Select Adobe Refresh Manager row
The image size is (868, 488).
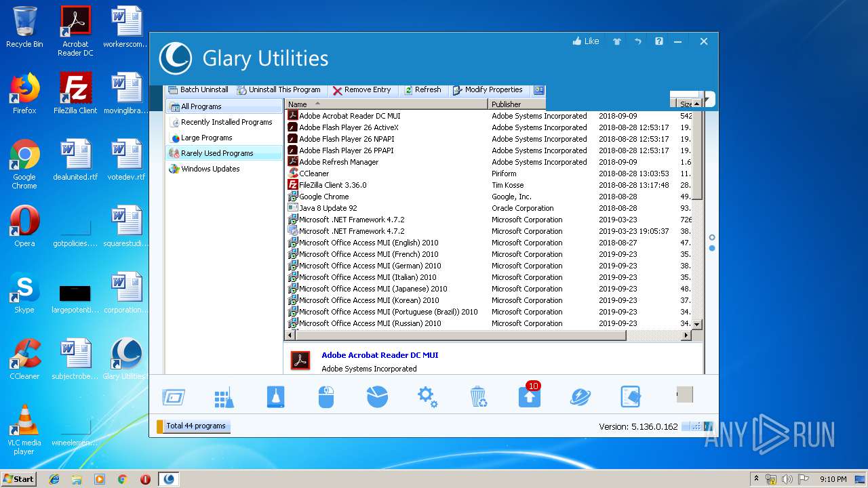[489, 162]
